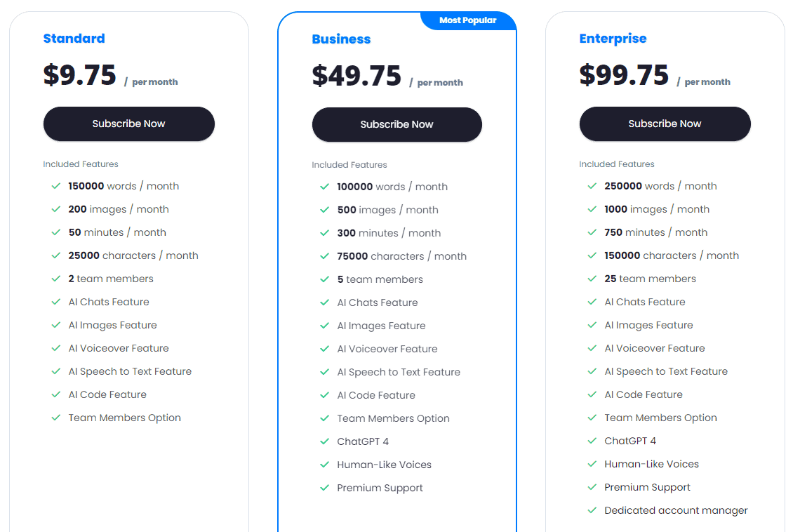Subscribe to the Business plan
The image size is (800, 532).
pos(396,124)
